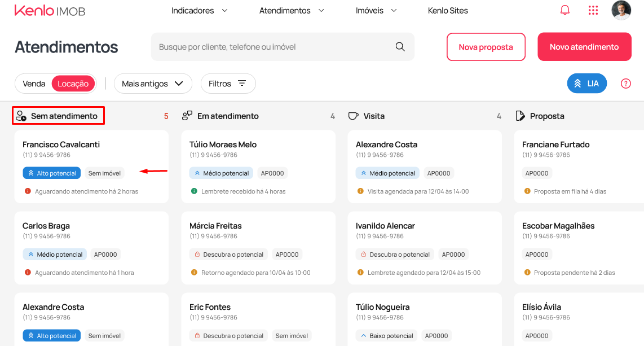Click the Visita cup icon
This screenshot has height=346, width=644.
coord(353,116)
